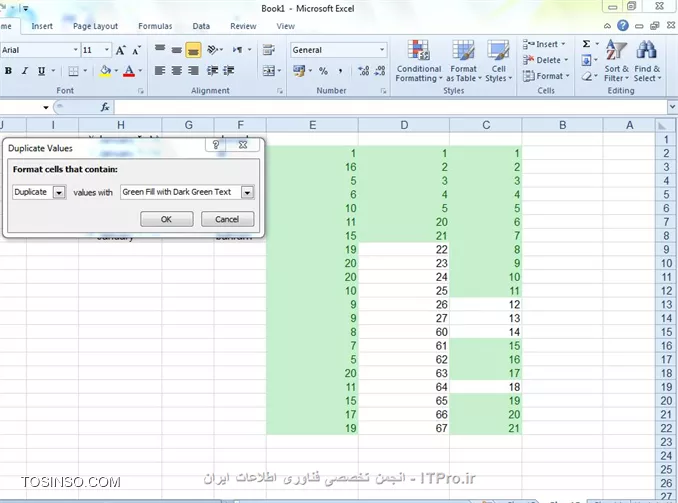Apply Comma Style format

coord(341,71)
